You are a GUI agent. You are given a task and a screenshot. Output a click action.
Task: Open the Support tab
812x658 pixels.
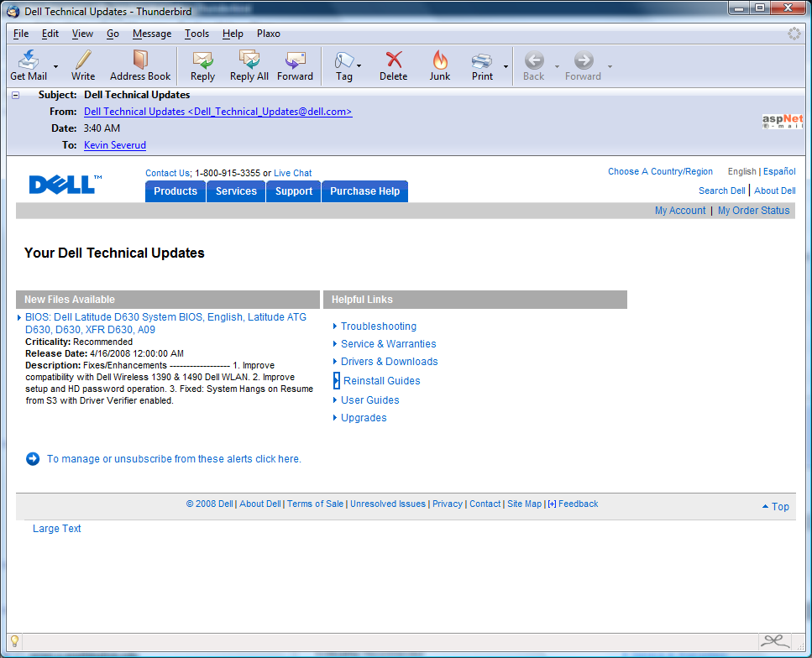click(x=294, y=191)
